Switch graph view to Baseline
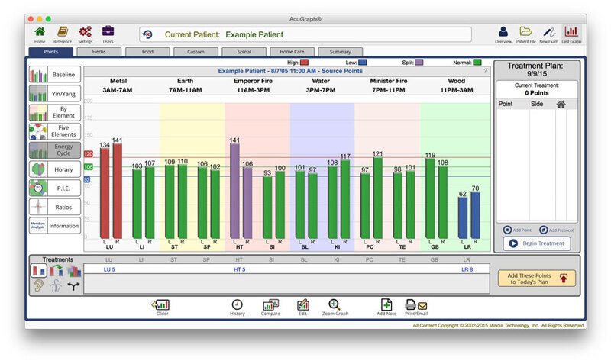The width and height of the screenshot is (611, 364). (x=54, y=75)
